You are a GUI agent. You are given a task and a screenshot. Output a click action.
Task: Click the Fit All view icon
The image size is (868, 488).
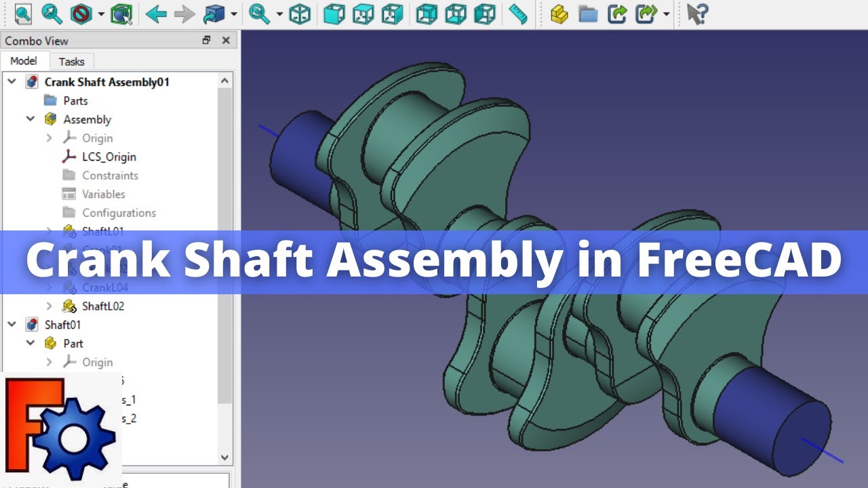click(23, 14)
